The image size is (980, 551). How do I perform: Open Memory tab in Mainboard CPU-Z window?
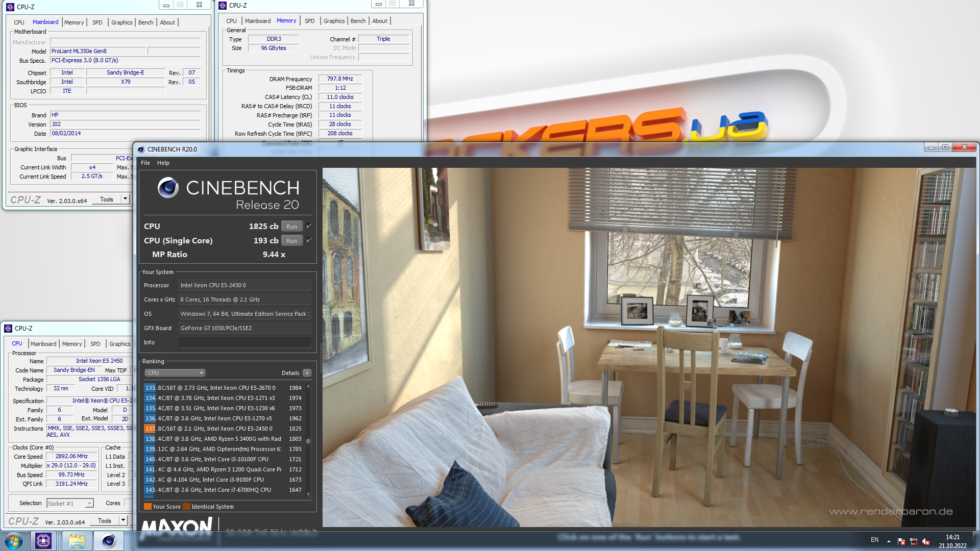(74, 22)
